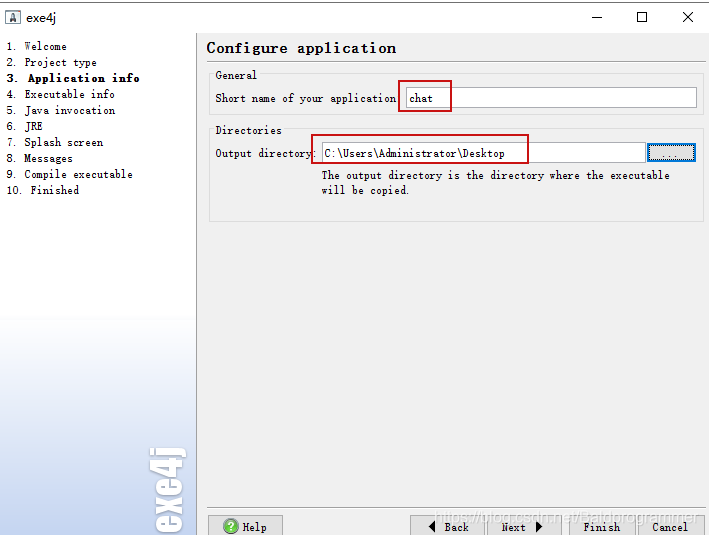This screenshot has height=536, width=709.
Task: Click the Back button
Action: coord(448,527)
